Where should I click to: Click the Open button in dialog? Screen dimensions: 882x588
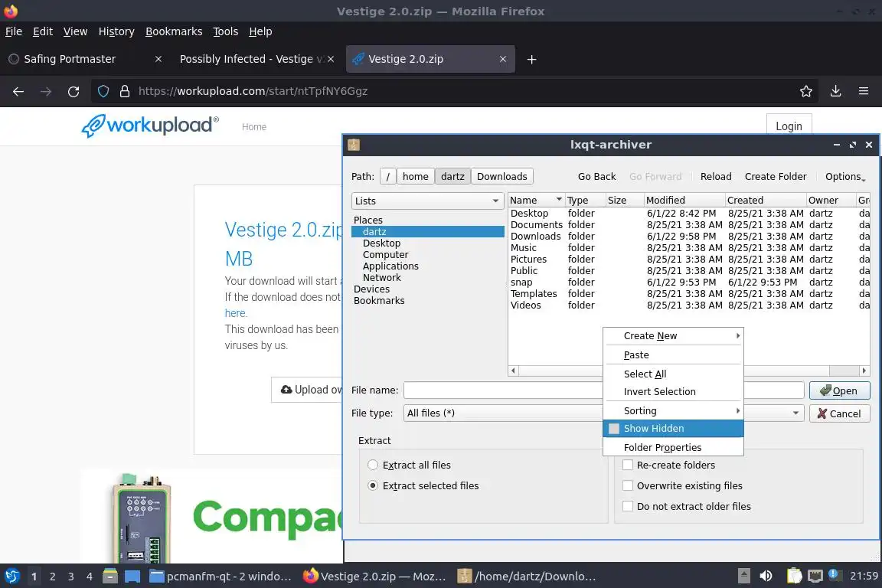[x=839, y=390]
